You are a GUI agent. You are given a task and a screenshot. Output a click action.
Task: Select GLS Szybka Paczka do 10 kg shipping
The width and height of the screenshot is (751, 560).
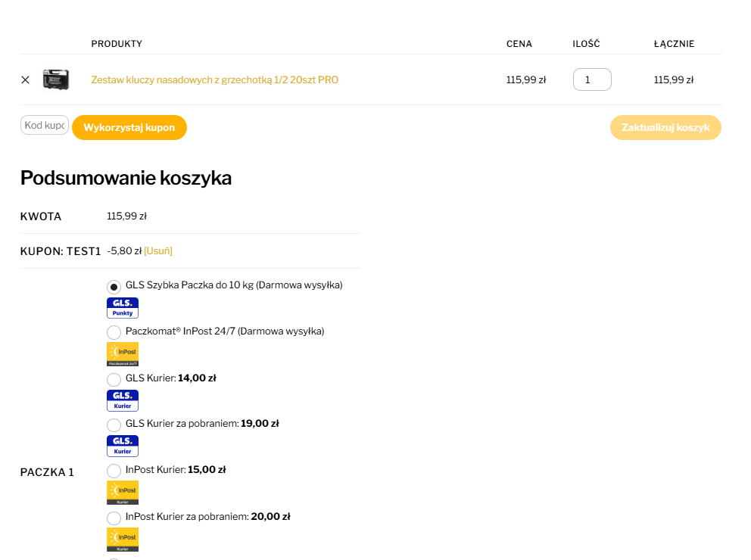point(114,287)
